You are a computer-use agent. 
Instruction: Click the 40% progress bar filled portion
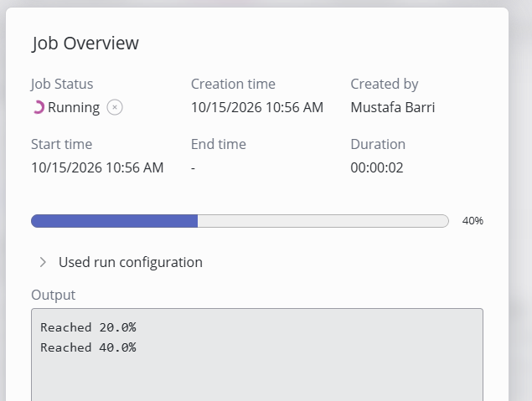tap(114, 221)
